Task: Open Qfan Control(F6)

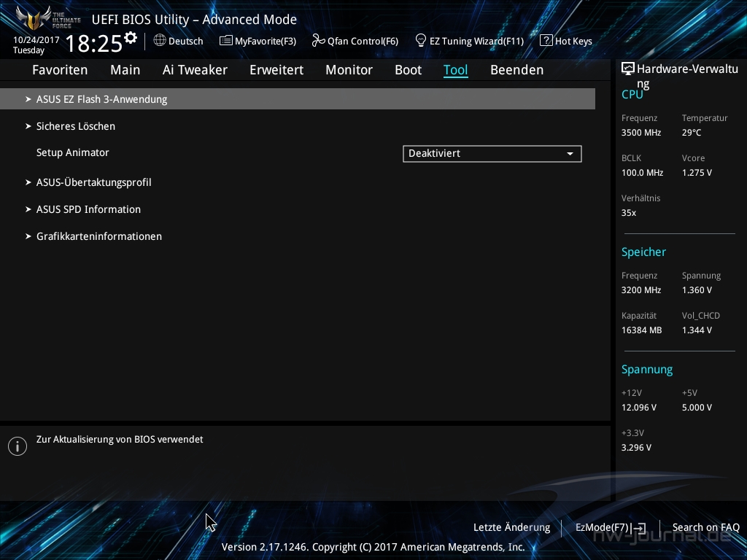Action: [x=355, y=41]
